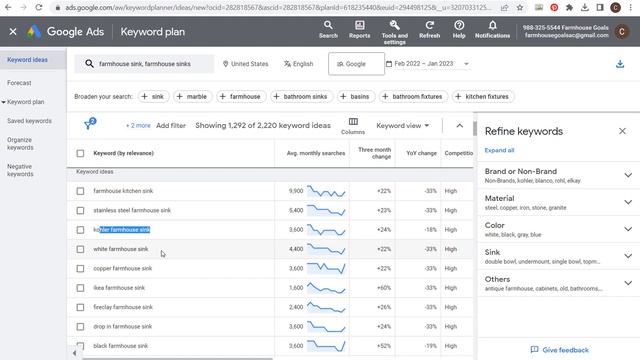This screenshot has width=640, height=360.
Task: Click the browser back arrow
Action: point(8,7)
